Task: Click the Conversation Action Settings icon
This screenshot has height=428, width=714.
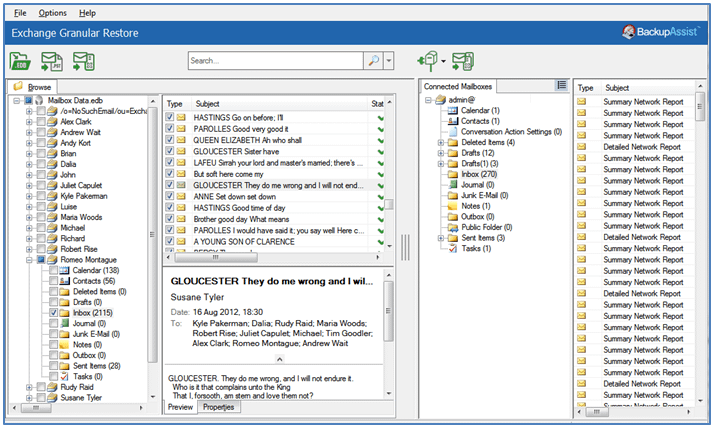Action: [x=453, y=132]
